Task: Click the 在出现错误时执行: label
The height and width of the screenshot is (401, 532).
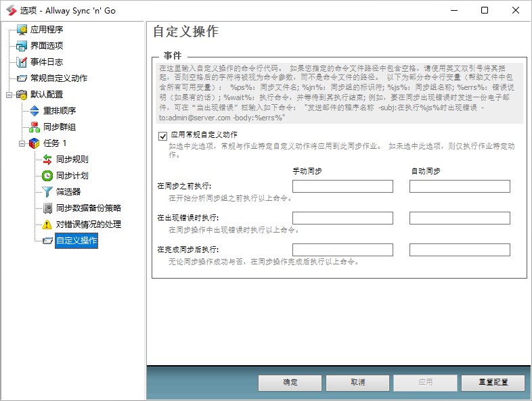Action: (188, 218)
